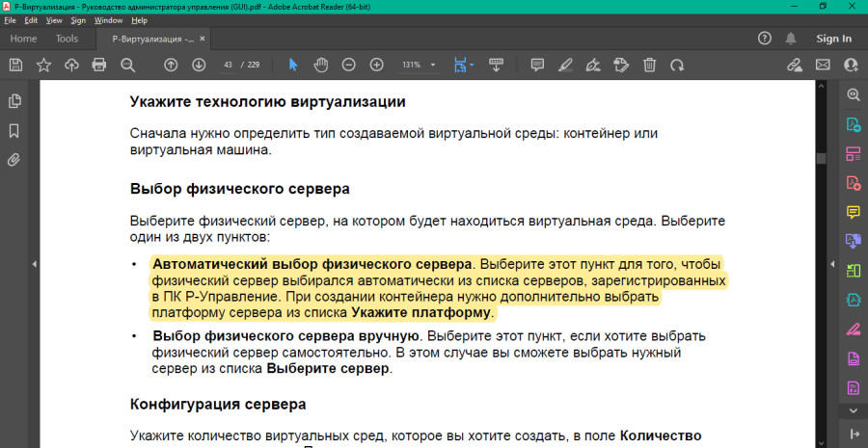Click the Sign In button
Viewport: 868px width, 448px height.
pyautogui.click(x=833, y=39)
